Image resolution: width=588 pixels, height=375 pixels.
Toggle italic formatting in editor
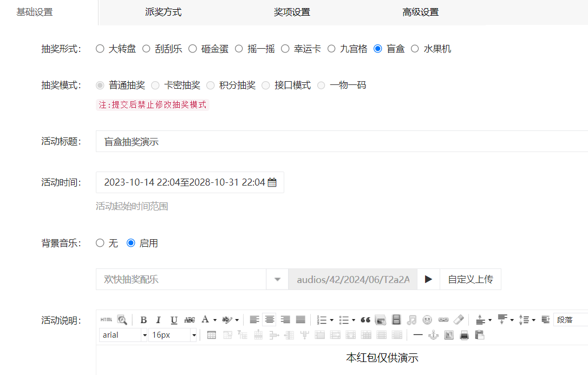pyautogui.click(x=158, y=320)
